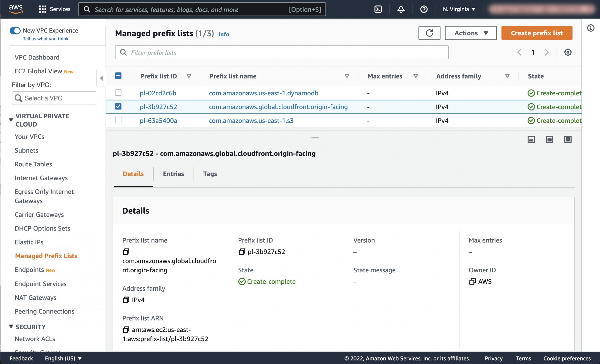
Task: Refresh the managed prefix lists
Action: (x=429, y=33)
